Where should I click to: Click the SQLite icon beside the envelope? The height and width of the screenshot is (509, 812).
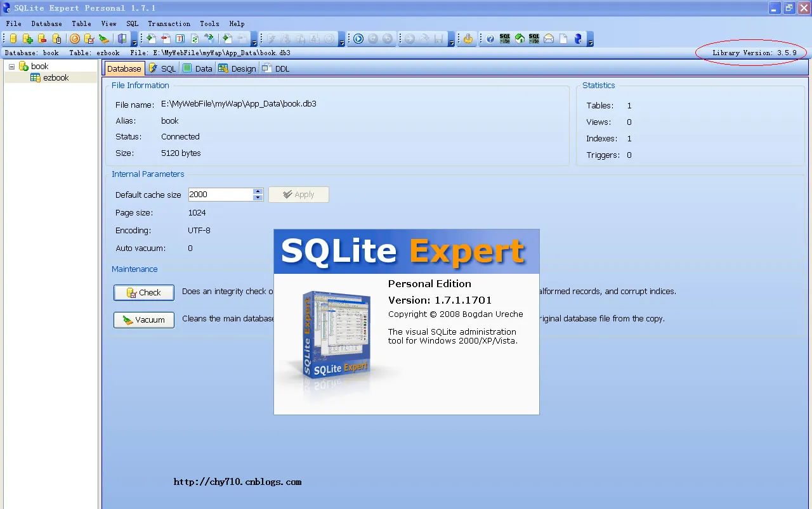pos(534,39)
